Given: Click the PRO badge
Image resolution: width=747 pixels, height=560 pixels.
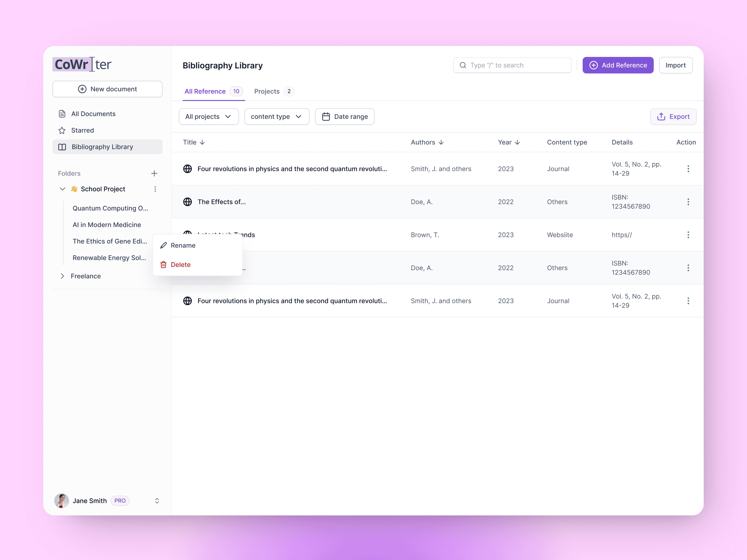Looking at the screenshot, I should pyautogui.click(x=120, y=501).
